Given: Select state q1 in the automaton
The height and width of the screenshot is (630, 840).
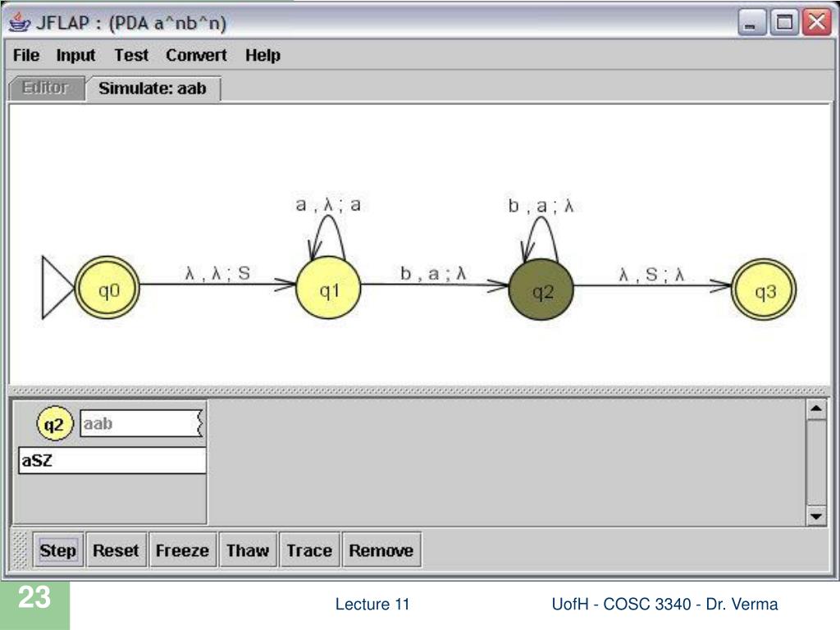Looking at the screenshot, I should click(328, 288).
